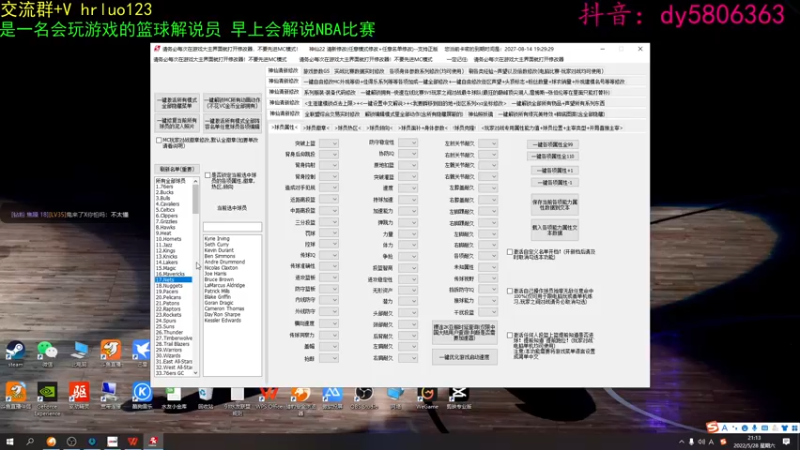800x450 pixels.
Task: Open the 防守稳定性 attribute dropdown
Action: [408, 143]
